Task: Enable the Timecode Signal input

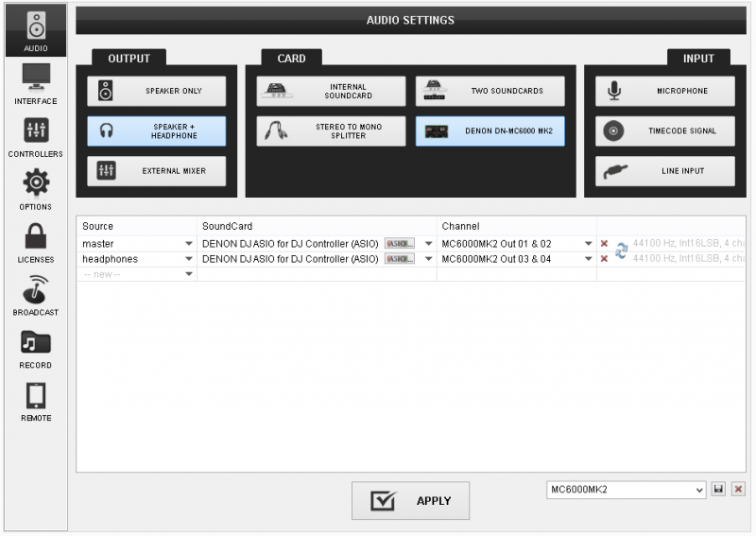Action: coord(664,131)
